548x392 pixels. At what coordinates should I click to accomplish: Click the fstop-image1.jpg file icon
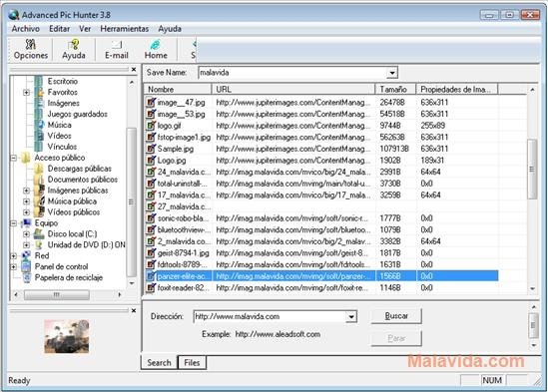(151, 137)
